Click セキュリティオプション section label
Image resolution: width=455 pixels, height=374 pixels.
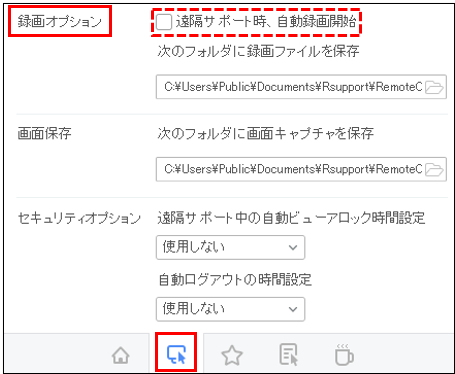[79, 218]
